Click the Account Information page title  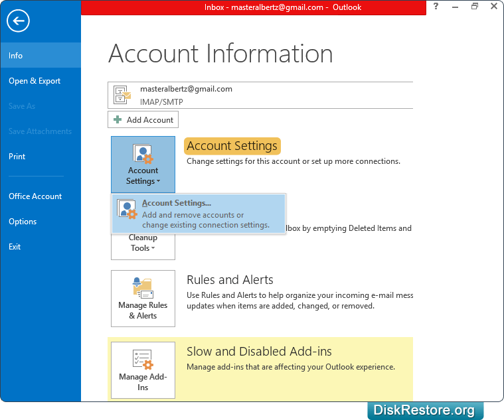[220, 53]
